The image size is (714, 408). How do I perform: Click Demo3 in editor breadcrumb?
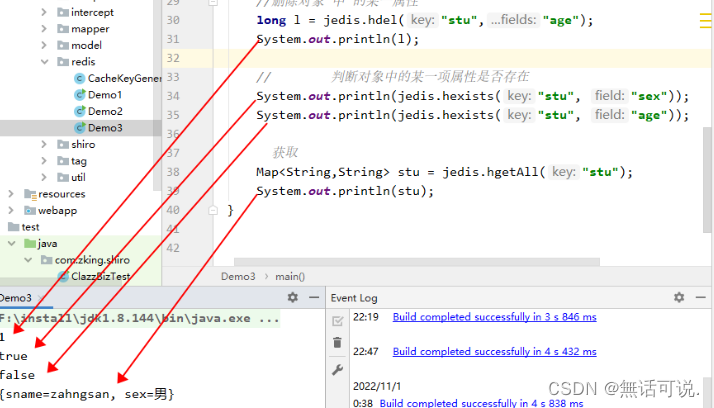(238, 276)
